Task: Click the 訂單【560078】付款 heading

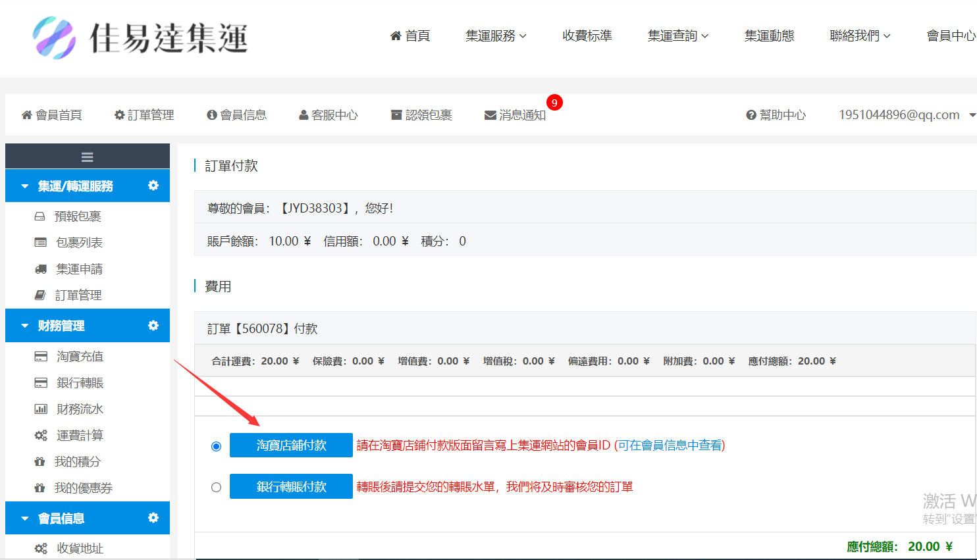Action: (263, 328)
